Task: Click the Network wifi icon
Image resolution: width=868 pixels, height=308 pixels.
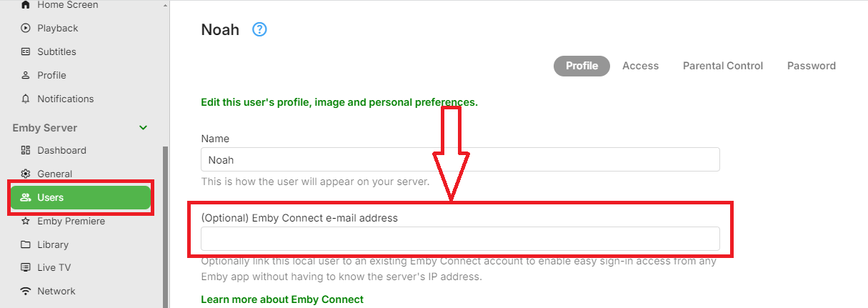Action: 26,291
